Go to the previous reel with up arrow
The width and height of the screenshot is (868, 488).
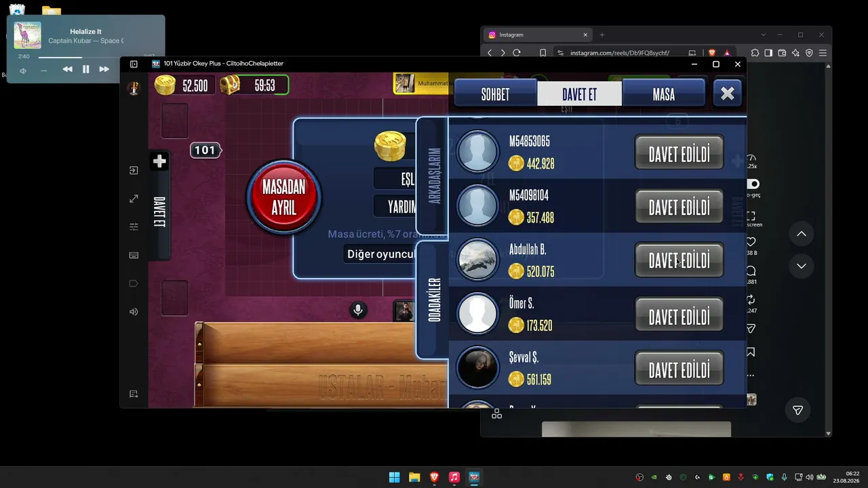801,234
